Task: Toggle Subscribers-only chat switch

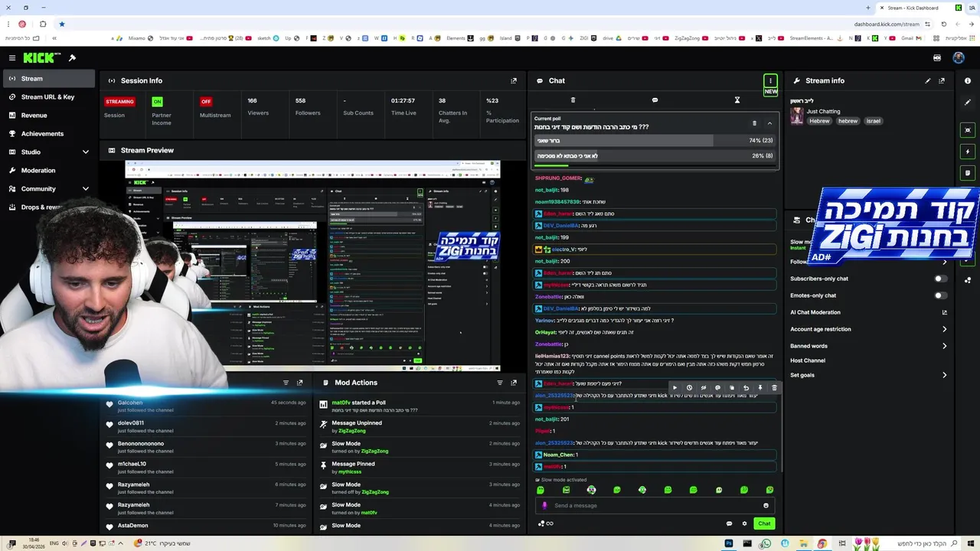Action: click(x=940, y=279)
